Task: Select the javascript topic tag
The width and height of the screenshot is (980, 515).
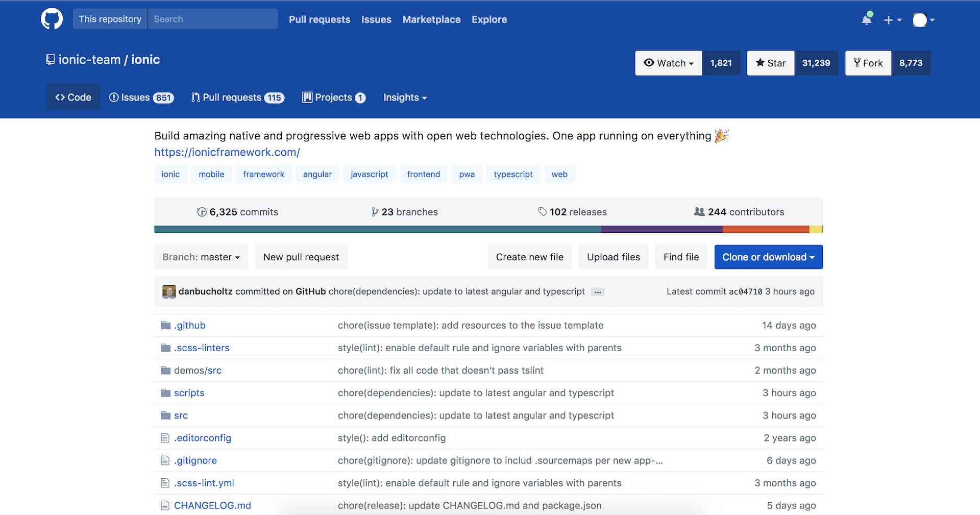Action: coord(370,174)
